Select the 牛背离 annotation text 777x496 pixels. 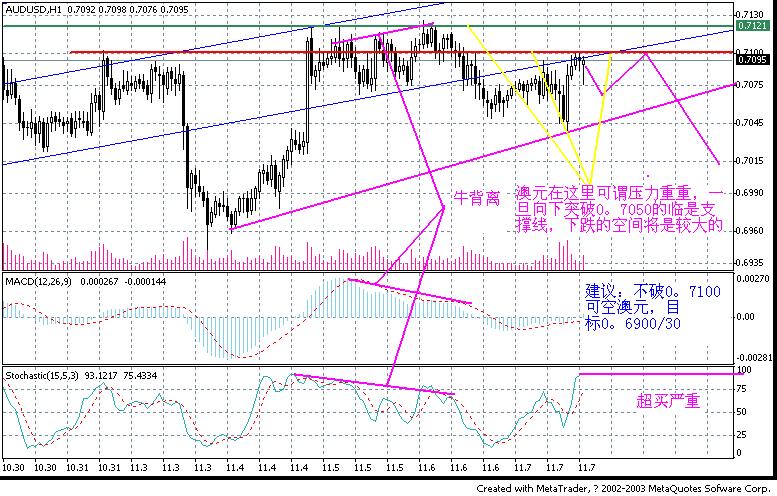point(477,199)
